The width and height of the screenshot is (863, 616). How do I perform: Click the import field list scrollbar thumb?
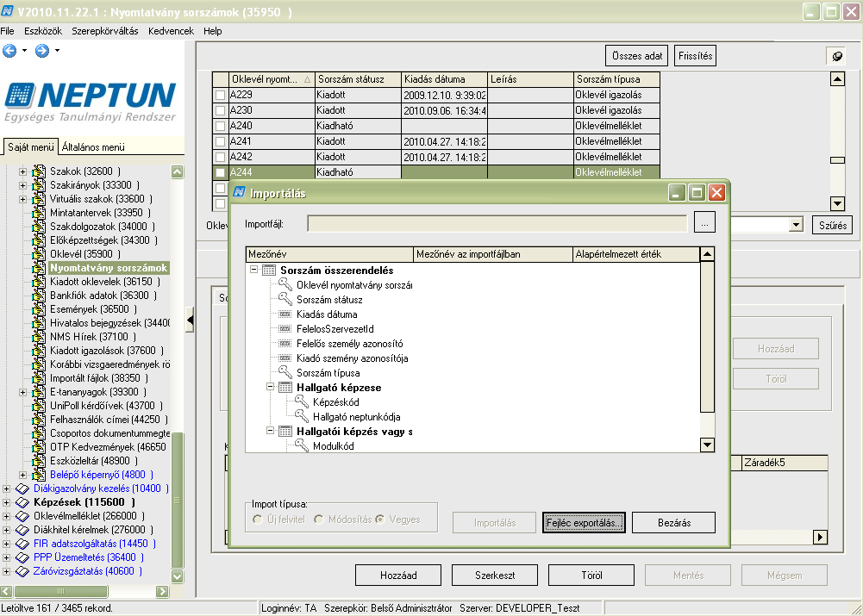coord(707,337)
